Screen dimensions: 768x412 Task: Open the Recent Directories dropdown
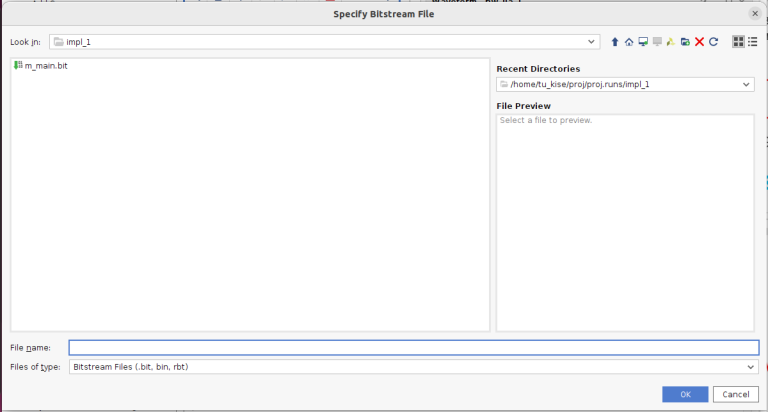point(746,85)
